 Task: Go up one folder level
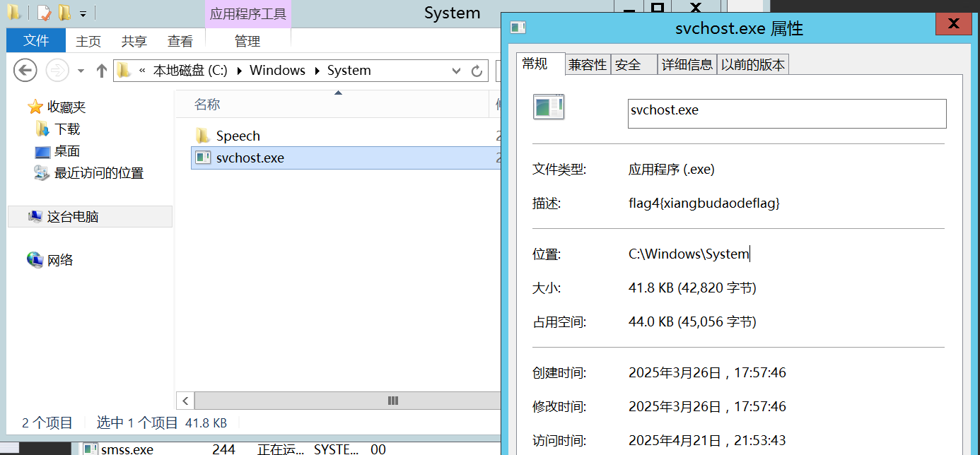(102, 70)
